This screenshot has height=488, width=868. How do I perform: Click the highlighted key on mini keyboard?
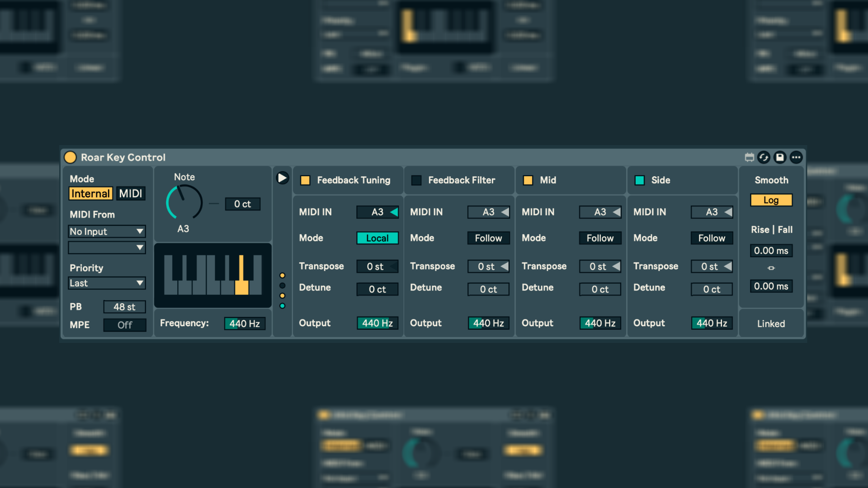pos(241,286)
